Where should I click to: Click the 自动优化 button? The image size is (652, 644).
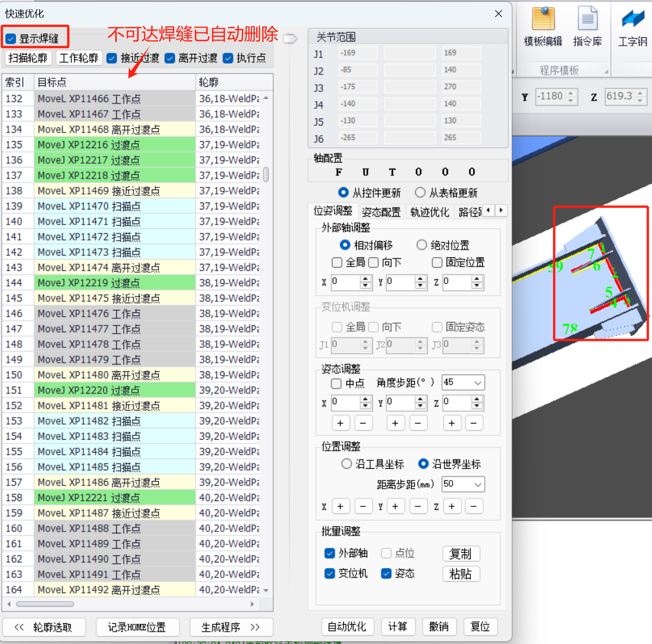point(347,626)
